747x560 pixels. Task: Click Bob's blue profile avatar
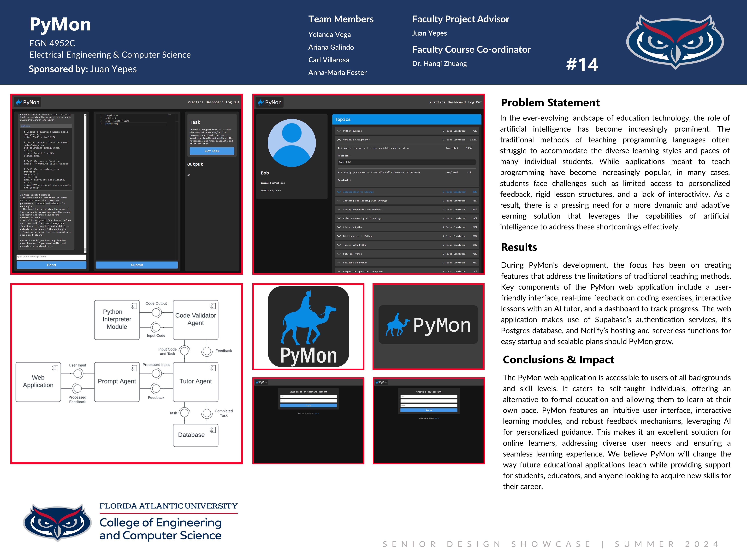(x=291, y=143)
